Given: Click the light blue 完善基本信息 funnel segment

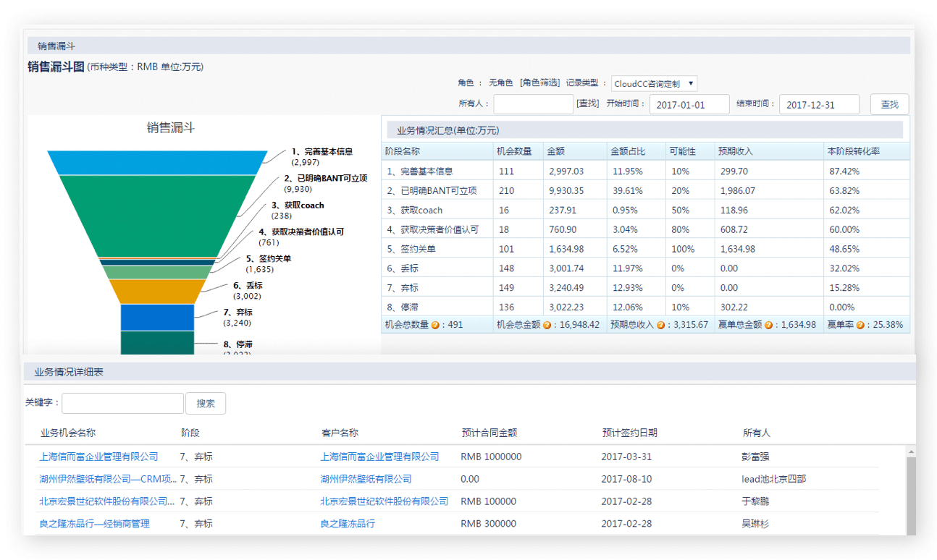Looking at the screenshot, I should (x=157, y=163).
